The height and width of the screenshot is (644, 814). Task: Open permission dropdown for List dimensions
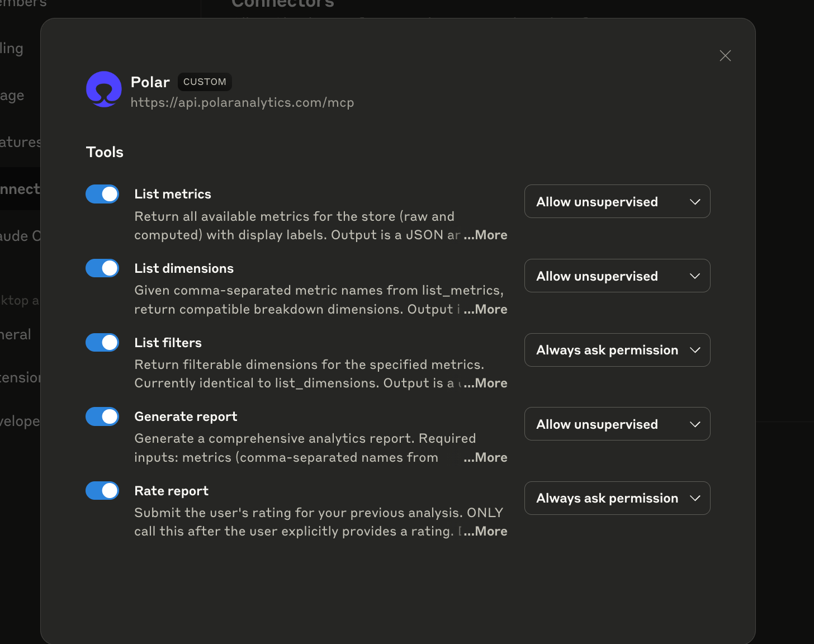tap(617, 276)
